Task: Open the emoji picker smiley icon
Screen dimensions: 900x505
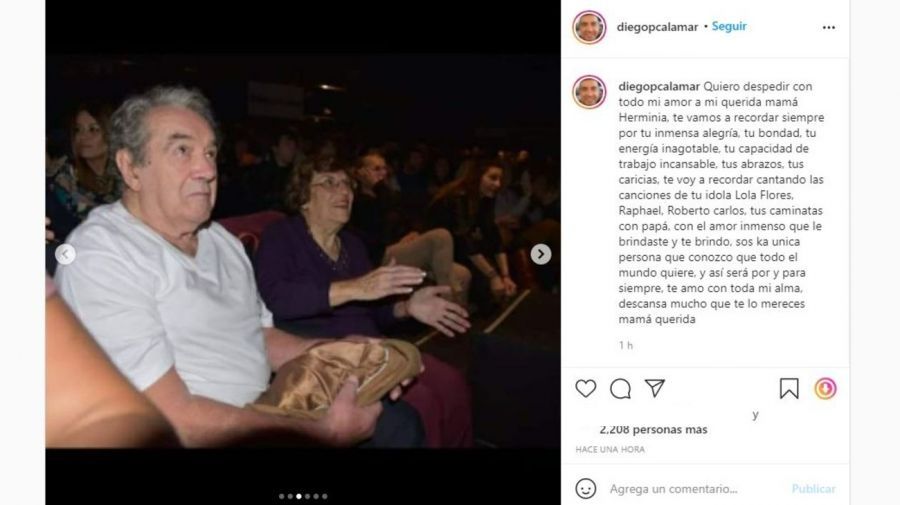Action: click(x=585, y=489)
